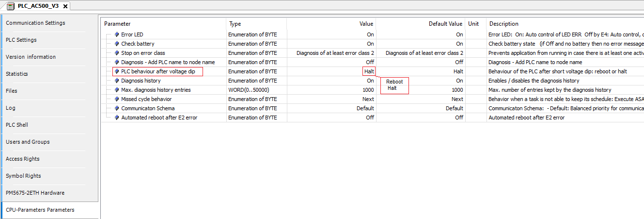The height and width of the screenshot is (219, 644).
Task: Close the PLC_AC500_V3 editor tab
Action: (x=65, y=6)
